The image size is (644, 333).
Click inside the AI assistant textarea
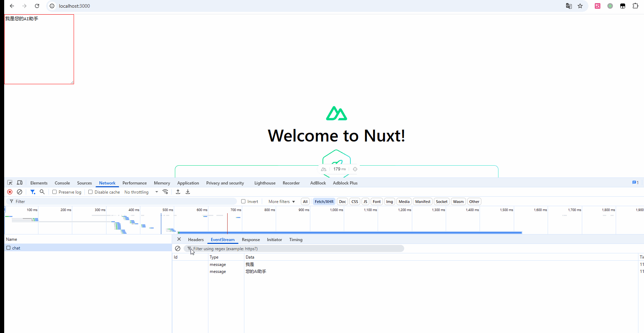tap(39, 49)
